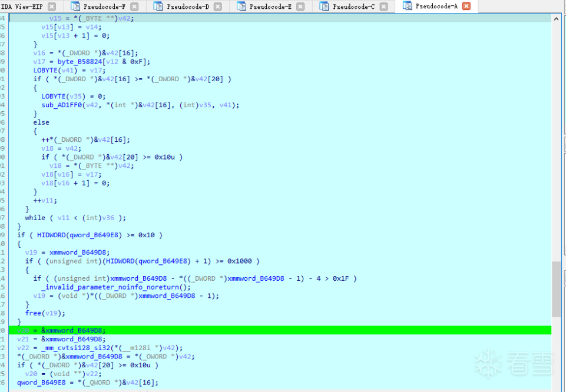Open the Pseudocode-F tab
The image size is (566, 392).
coord(104,6)
